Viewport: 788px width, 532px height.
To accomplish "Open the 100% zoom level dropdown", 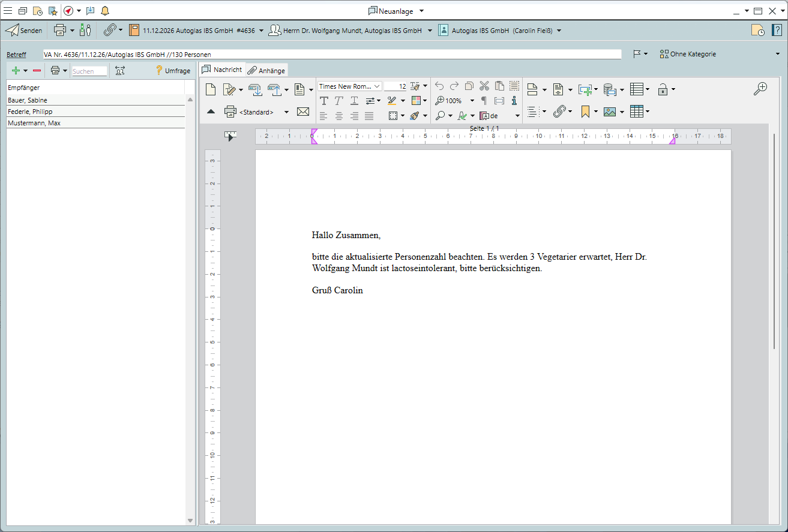I will (472, 101).
